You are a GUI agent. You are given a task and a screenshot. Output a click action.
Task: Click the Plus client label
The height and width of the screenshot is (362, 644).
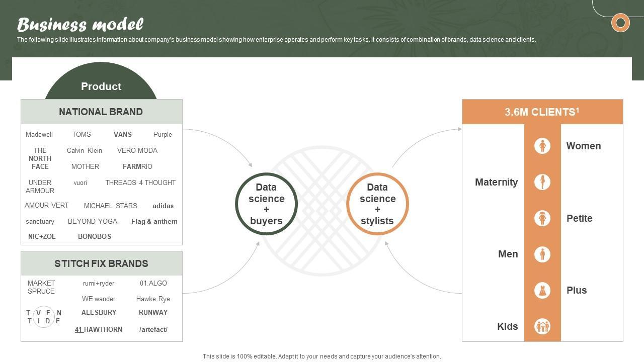coord(577,290)
